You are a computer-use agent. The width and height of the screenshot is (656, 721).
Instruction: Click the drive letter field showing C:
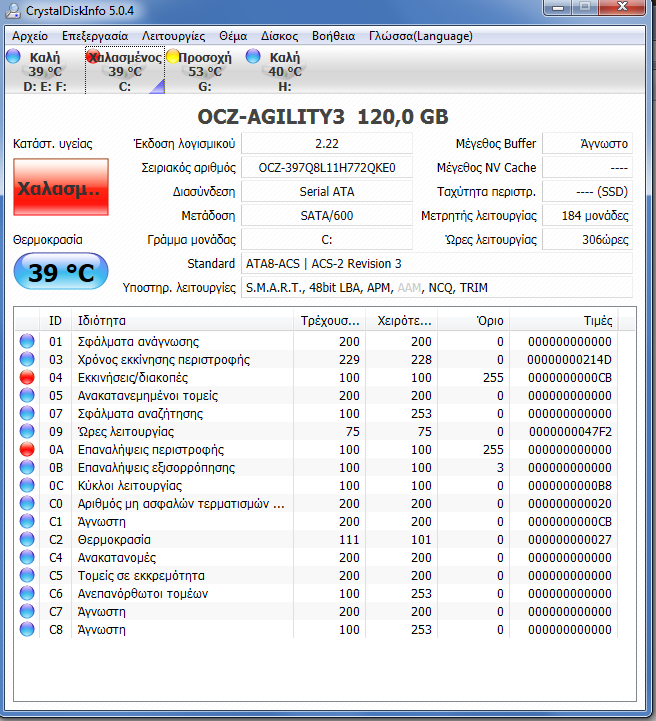coord(327,239)
